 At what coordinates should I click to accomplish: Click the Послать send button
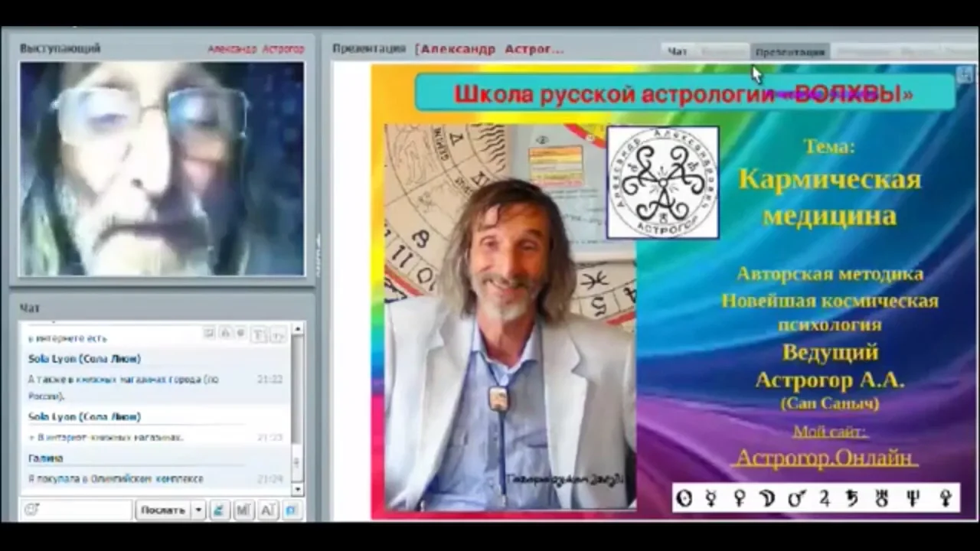162,510
